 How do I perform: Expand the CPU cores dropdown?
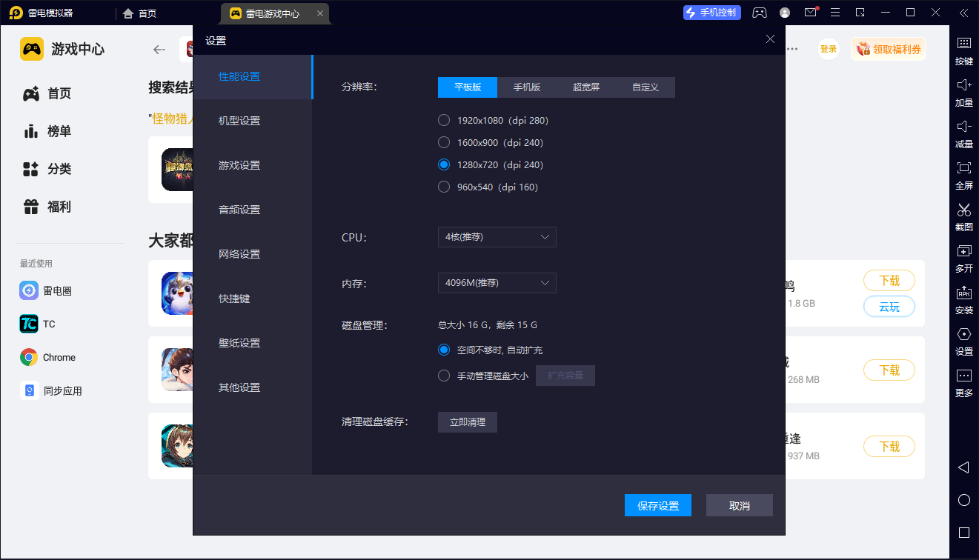pos(497,237)
